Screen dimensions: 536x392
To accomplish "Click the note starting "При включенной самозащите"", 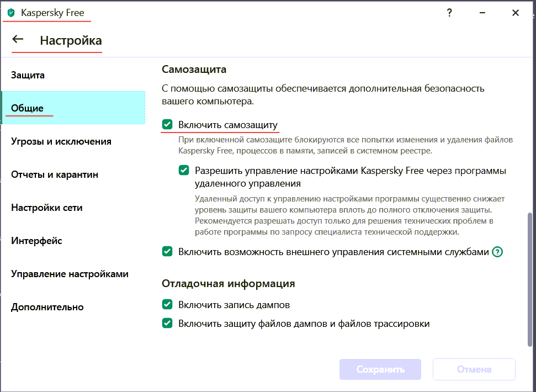I will (346, 145).
